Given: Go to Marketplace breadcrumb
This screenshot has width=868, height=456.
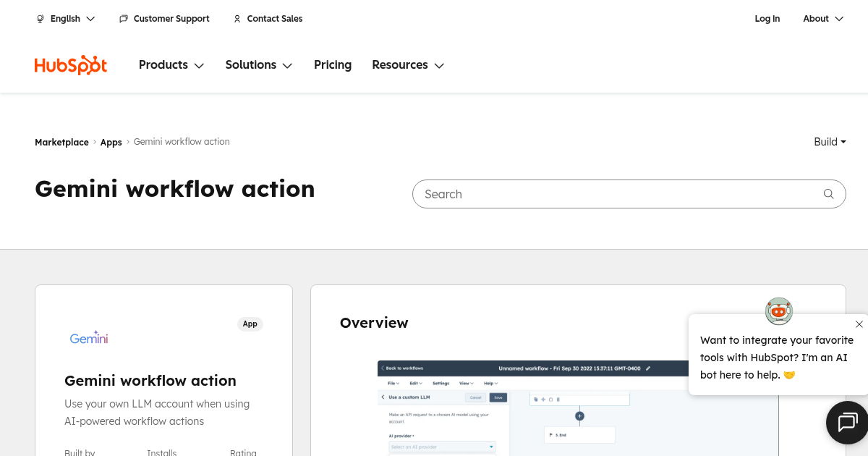Looking at the screenshot, I should point(61,142).
